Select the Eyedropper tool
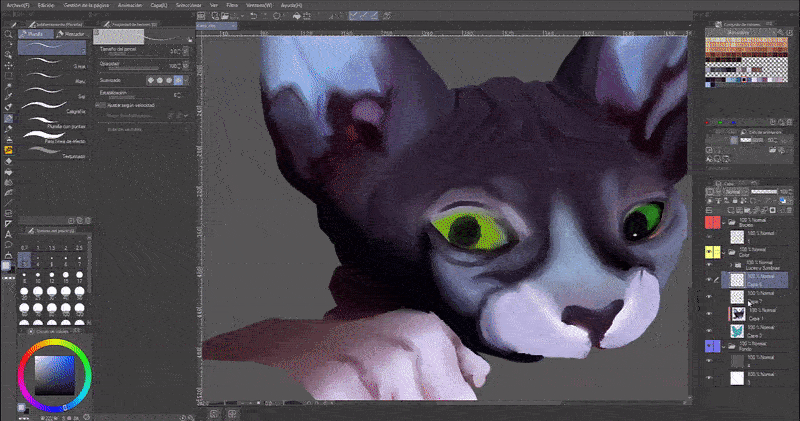This screenshot has height=421, width=800. click(x=9, y=96)
